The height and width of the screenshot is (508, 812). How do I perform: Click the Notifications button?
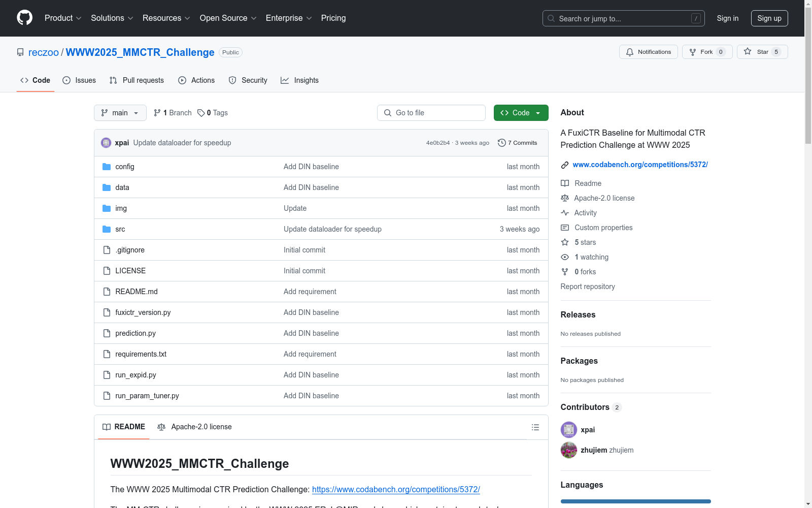(x=649, y=52)
